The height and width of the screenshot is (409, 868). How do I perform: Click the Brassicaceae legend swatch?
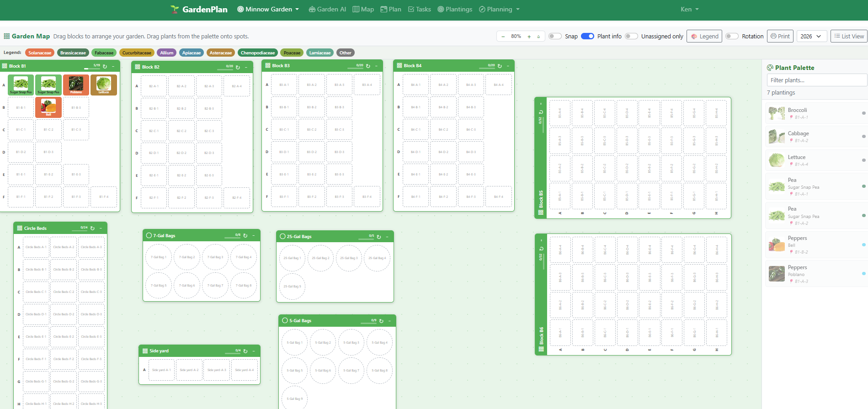73,53
